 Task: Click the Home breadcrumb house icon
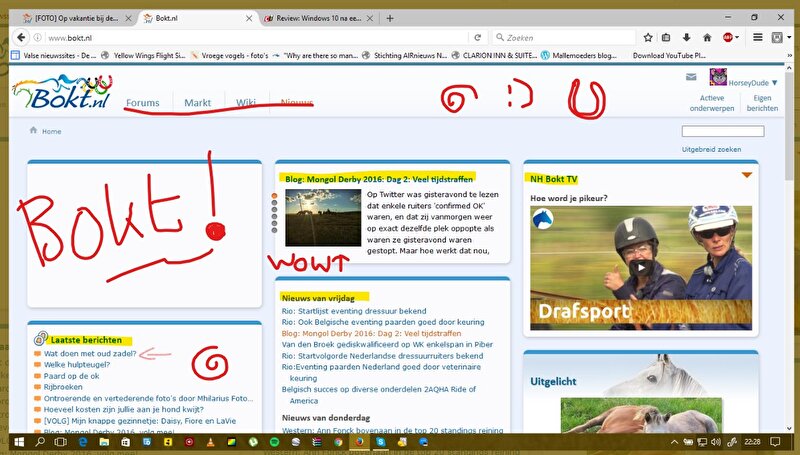point(34,130)
